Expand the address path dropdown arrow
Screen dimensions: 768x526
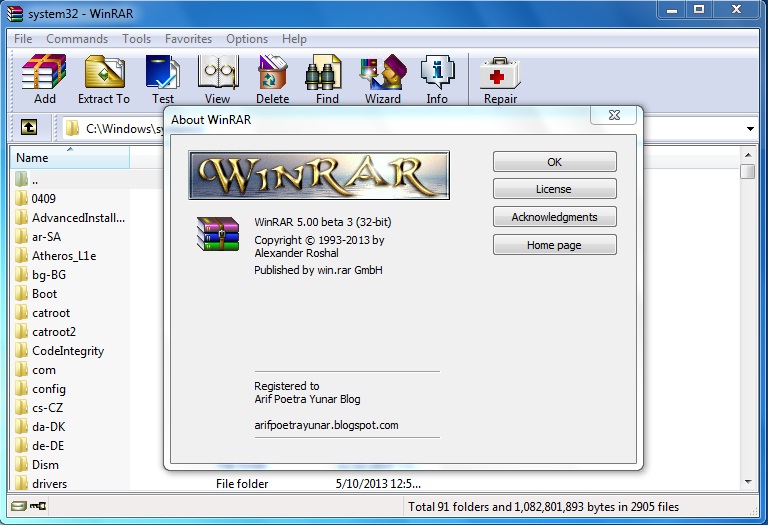750,129
